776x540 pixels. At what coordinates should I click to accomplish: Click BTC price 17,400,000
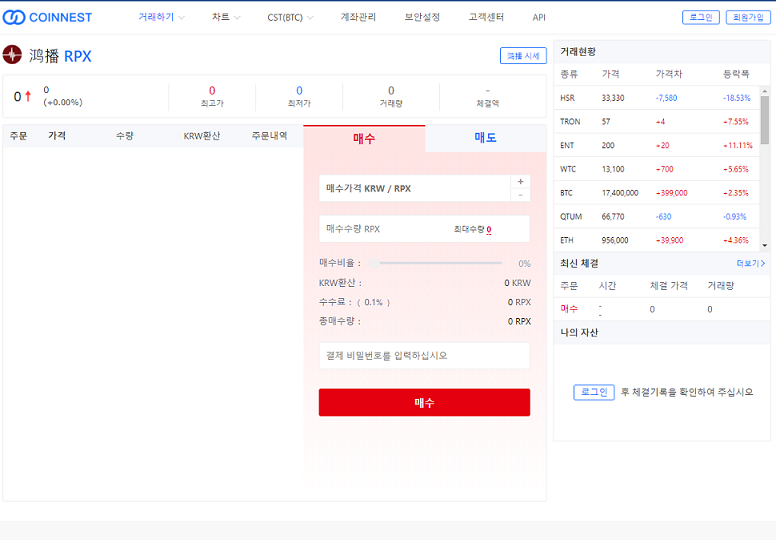coord(620,193)
